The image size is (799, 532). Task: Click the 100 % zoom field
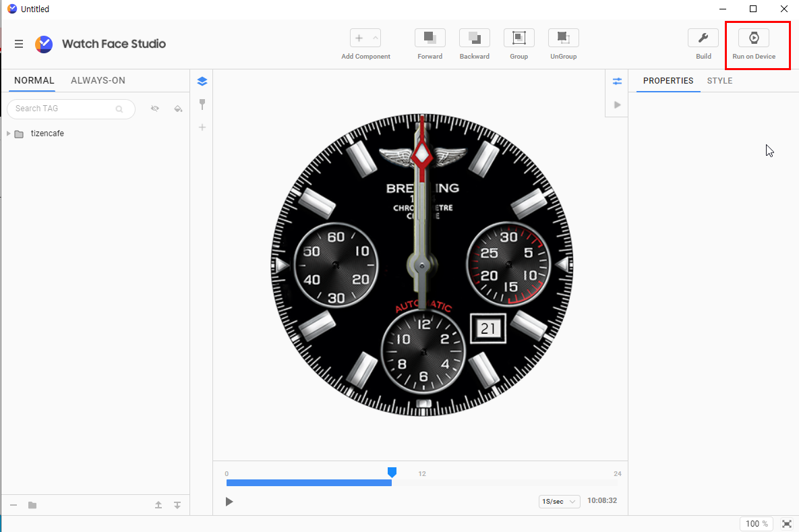(x=757, y=524)
